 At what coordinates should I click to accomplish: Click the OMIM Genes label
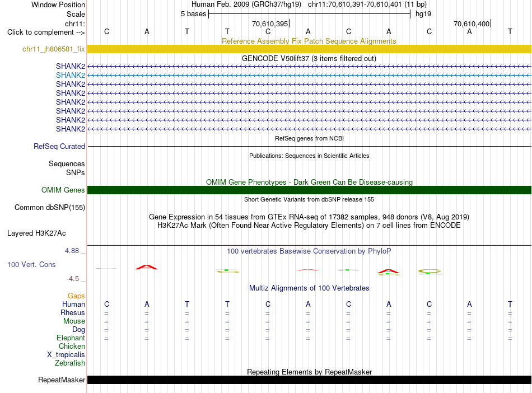(x=63, y=190)
